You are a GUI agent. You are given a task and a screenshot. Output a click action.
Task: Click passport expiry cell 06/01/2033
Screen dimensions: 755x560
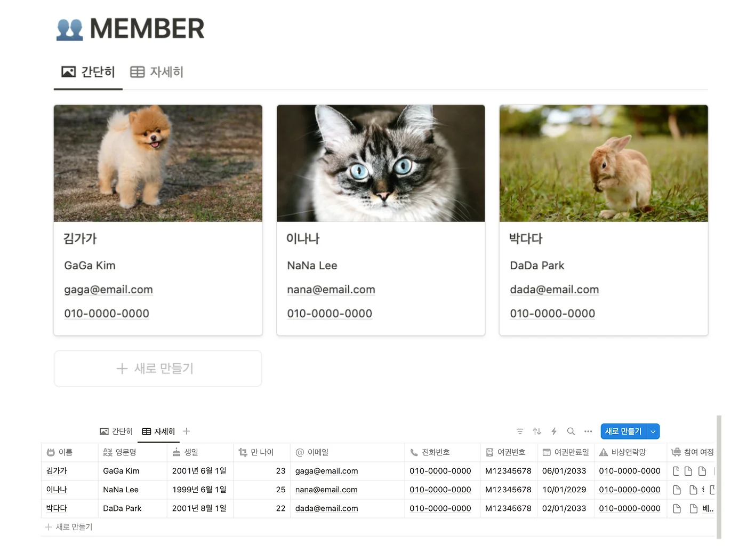[x=565, y=471]
